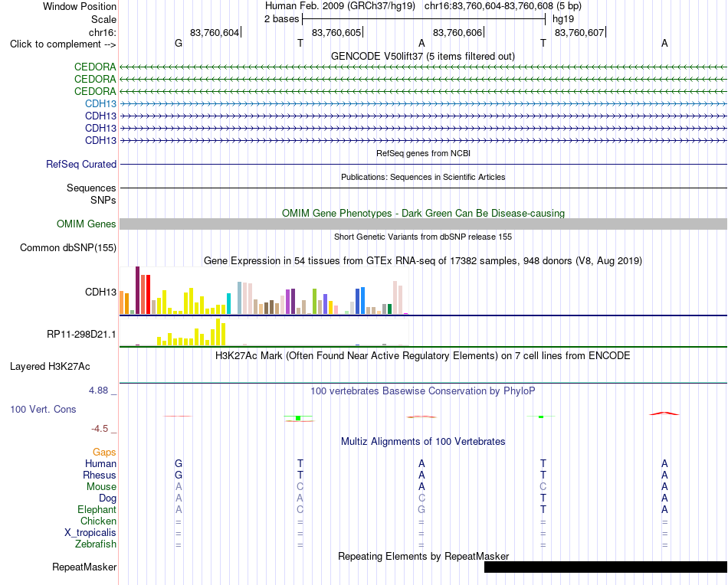
Task: Click the Zebrafish species label
Action: 96,544
